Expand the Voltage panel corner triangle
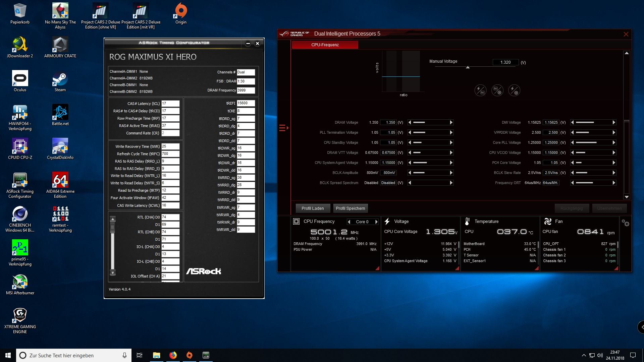 click(x=457, y=268)
